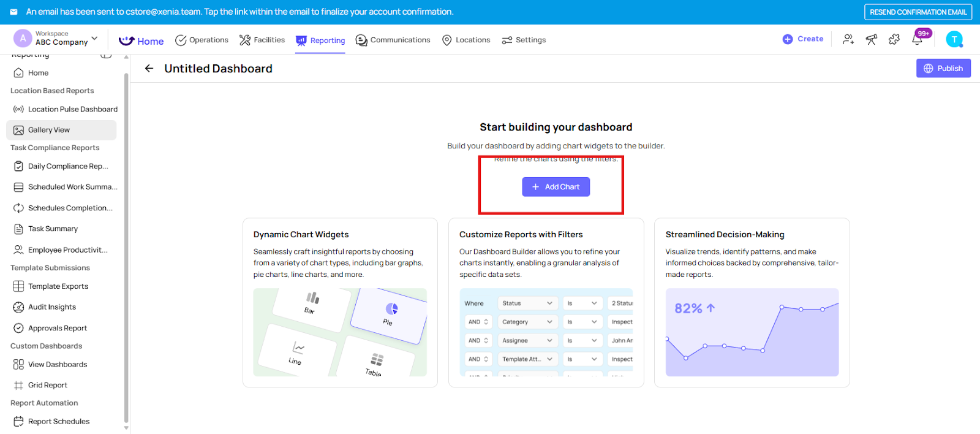
Task: Click the add user icon
Action: [x=848, y=40]
